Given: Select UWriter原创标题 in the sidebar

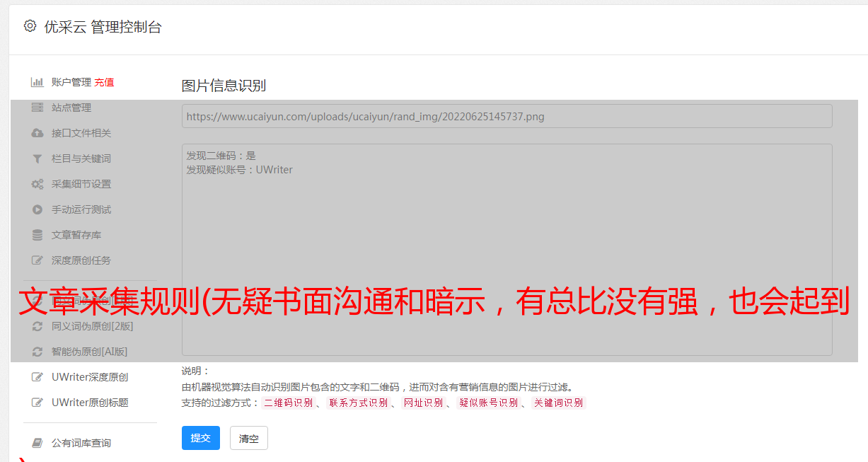Looking at the screenshot, I should [x=89, y=403].
